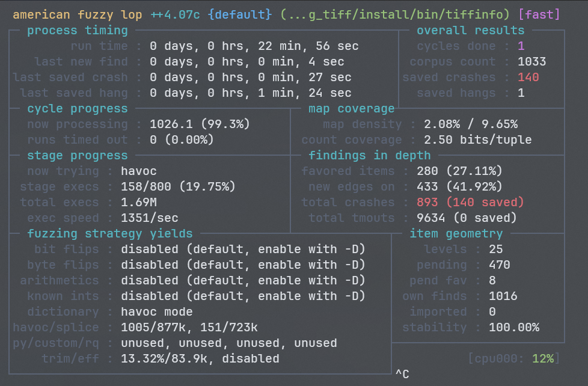Click the 'fuzzing strategy yields' section heading
Viewport: 588px width, 386px height.
(x=110, y=234)
